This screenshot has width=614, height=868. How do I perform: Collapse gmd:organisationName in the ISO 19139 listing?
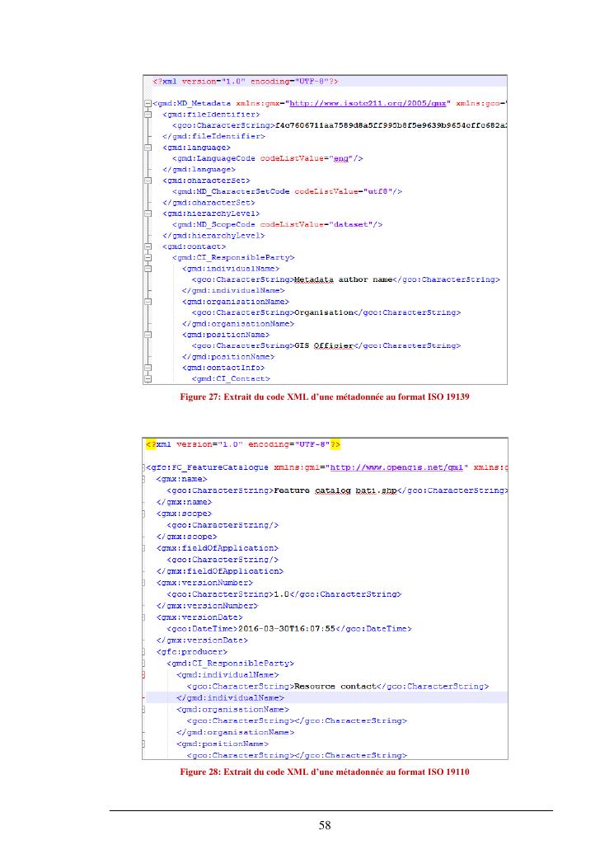(147, 302)
